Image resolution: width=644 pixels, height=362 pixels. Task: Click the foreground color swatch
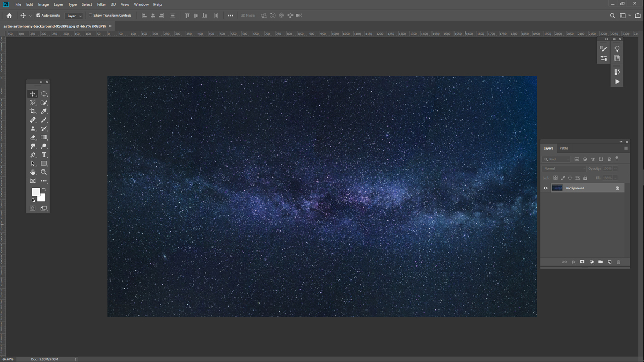(35, 191)
